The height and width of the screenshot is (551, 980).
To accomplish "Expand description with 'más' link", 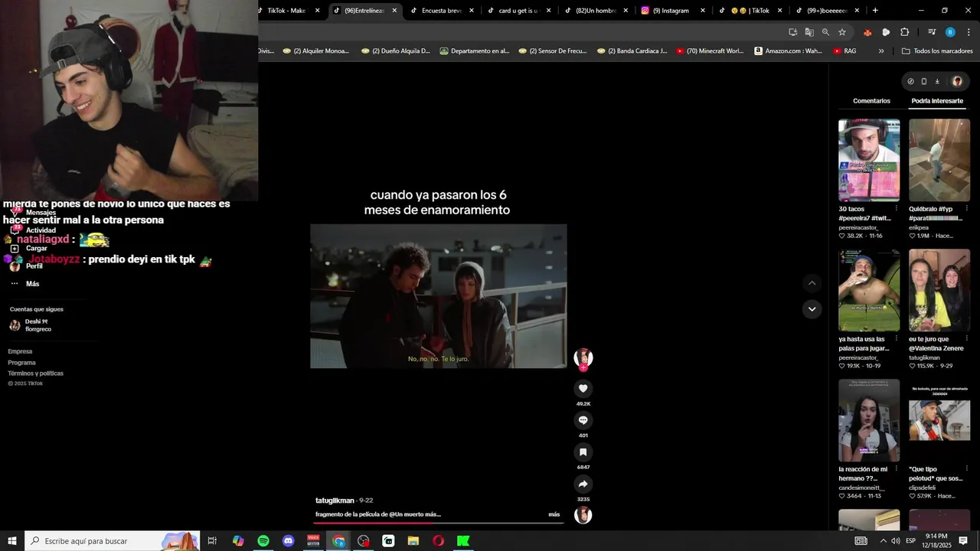I will 554,514.
